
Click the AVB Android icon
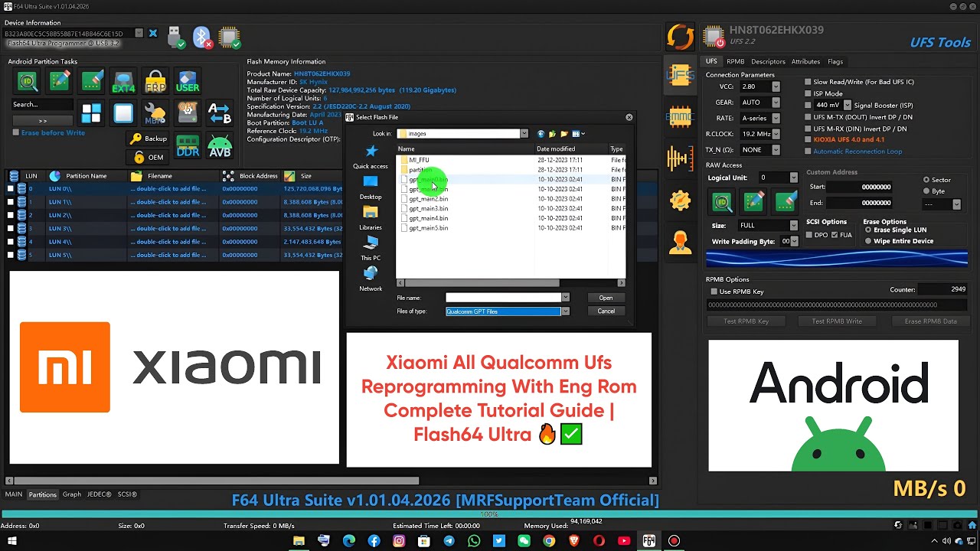pyautogui.click(x=220, y=145)
